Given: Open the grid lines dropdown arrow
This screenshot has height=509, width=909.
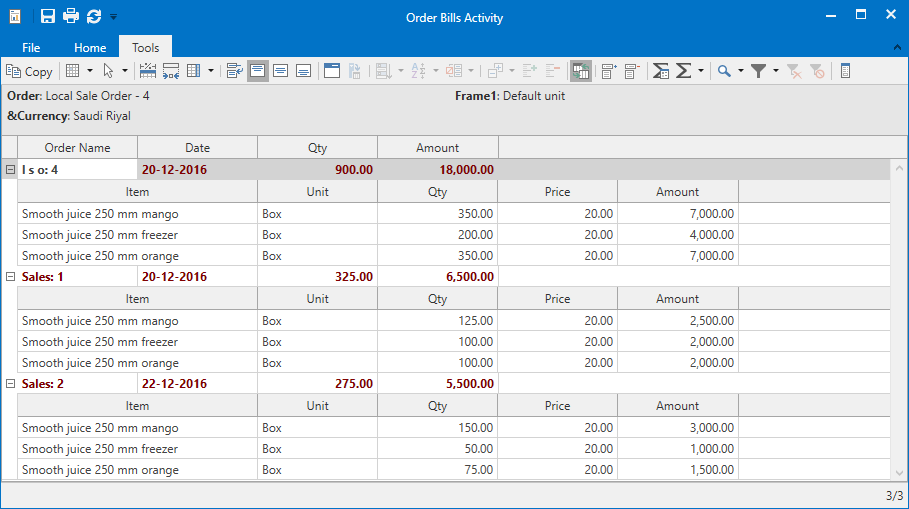Looking at the screenshot, I should pos(90,71).
